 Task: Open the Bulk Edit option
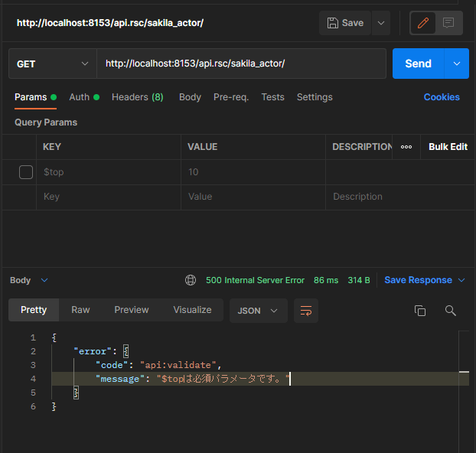[448, 147]
